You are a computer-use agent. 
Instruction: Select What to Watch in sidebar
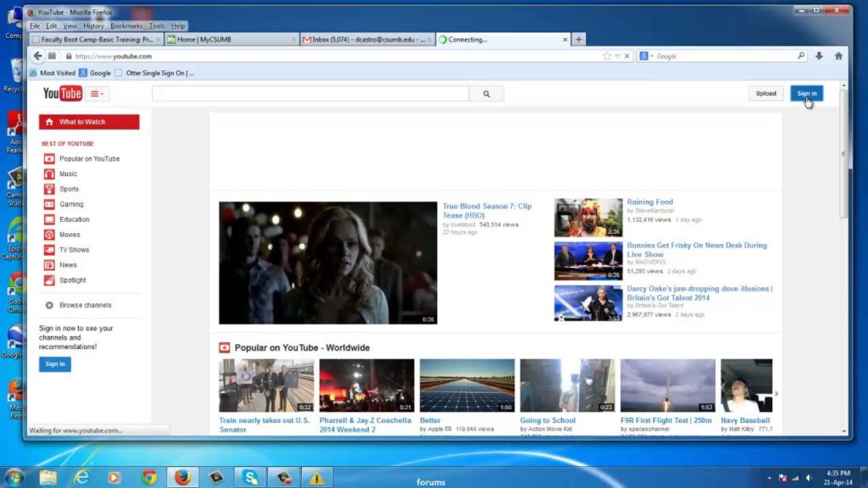[x=89, y=122]
